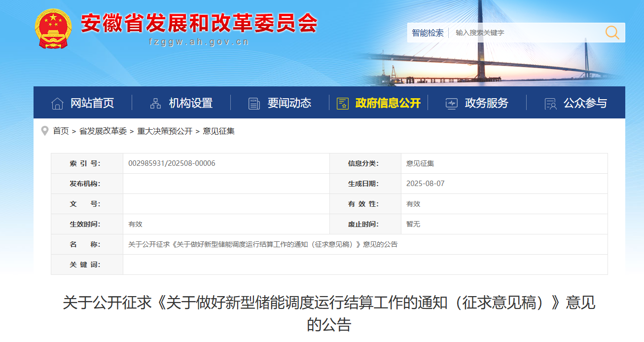This screenshot has width=644, height=342.
Task: Click the 意见征集 breadcrumb link
Action: pyautogui.click(x=219, y=131)
